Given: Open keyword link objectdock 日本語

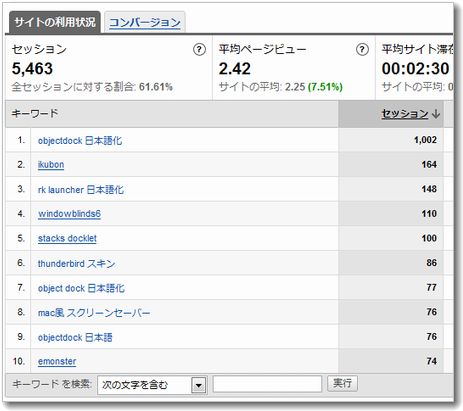Looking at the screenshot, I should tap(75, 337).
